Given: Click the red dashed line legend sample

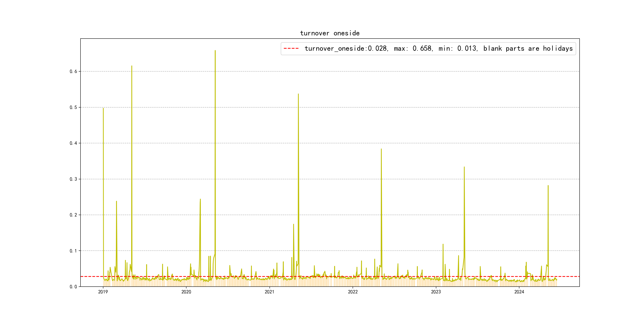Looking at the screenshot, I should point(291,48).
